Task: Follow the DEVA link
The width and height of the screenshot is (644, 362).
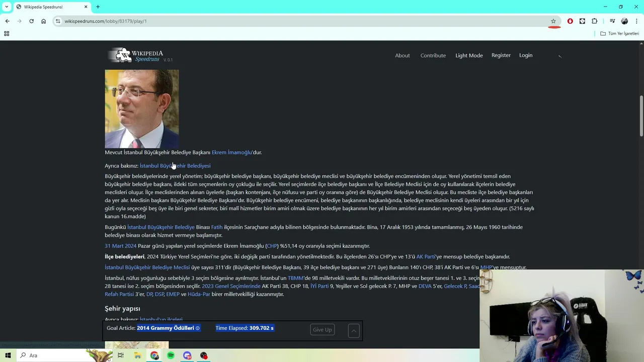Action: pos(425,286)
